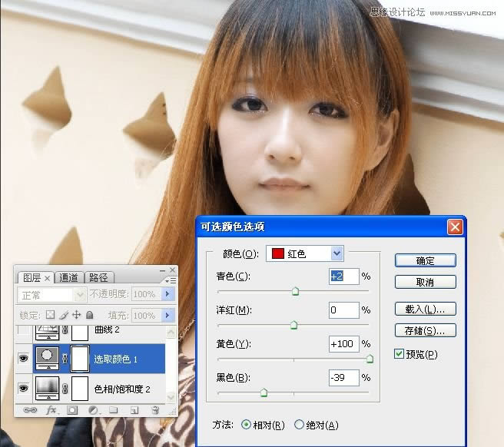Click the delete layer trash icon
Viewport: 504px width, 447px height.
coord(154,411)
